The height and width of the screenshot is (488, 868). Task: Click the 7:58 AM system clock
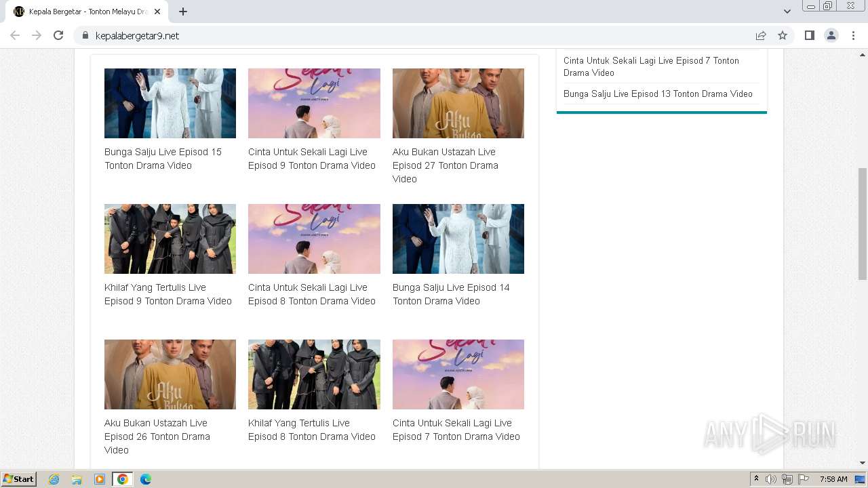point(833,479)
